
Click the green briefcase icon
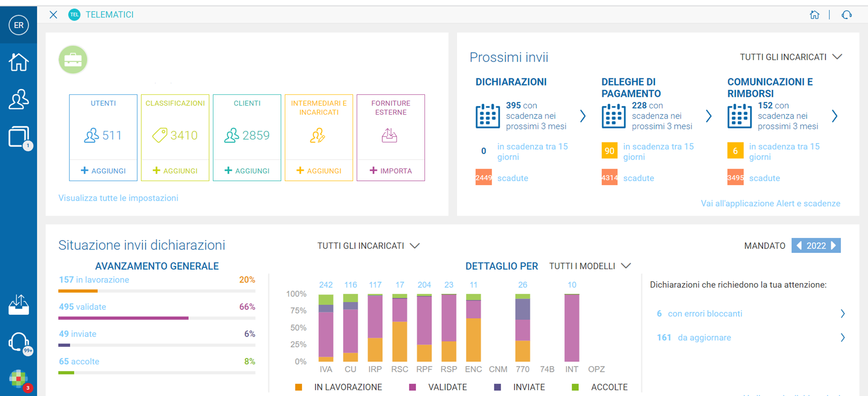73,60
